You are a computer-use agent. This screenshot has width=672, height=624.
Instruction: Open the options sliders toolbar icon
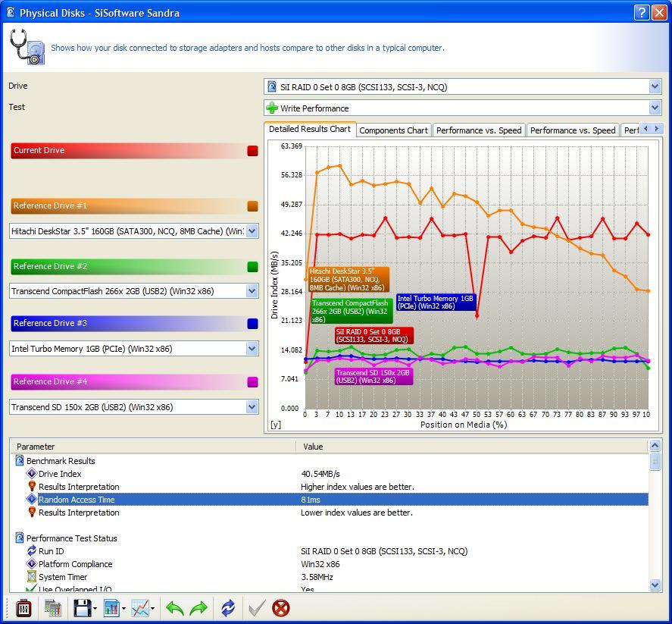coord(23,608)
